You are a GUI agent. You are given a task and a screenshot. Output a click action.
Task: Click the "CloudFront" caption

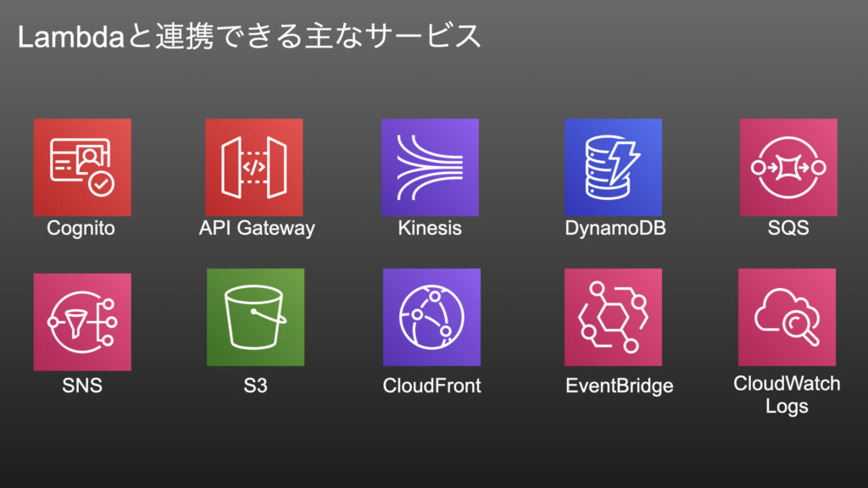[x=431, y=385]
